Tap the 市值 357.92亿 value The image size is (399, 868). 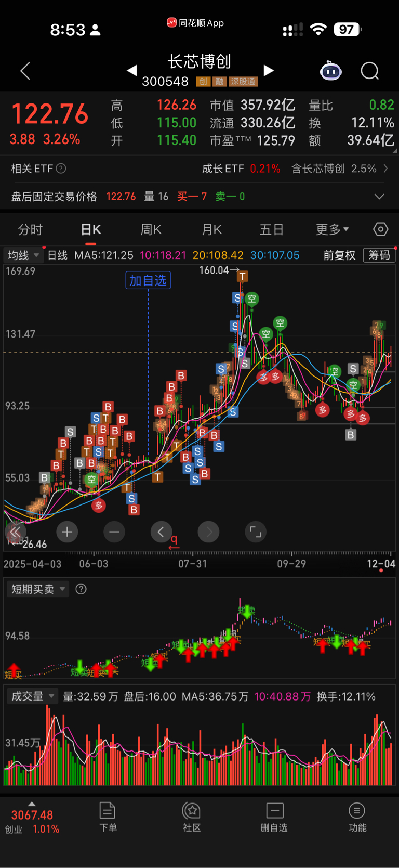click(x=252, y=105)
